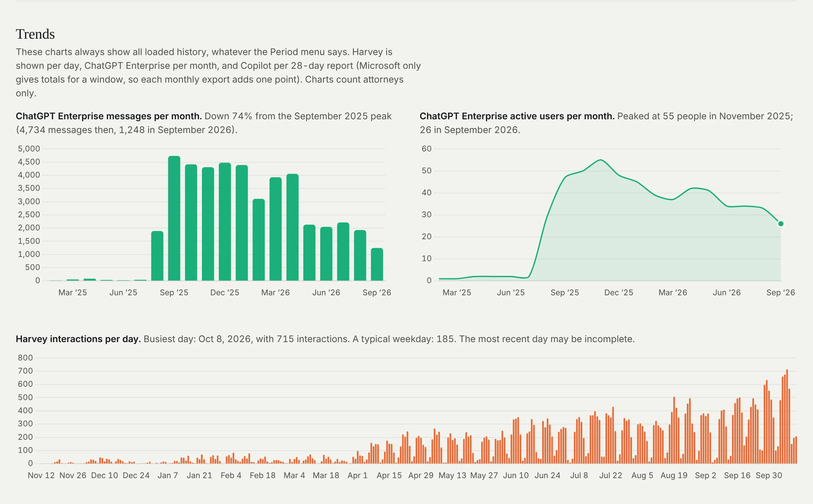Click the 'Aug 19' date label on Harvey chart
Screen dimensions: 813x504
point(674,476)
